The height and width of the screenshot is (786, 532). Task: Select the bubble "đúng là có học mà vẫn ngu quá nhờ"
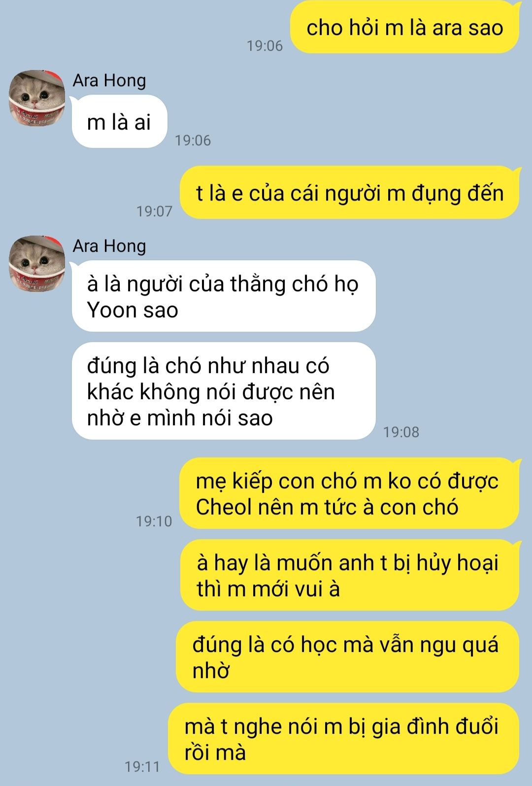pos(347,657)
